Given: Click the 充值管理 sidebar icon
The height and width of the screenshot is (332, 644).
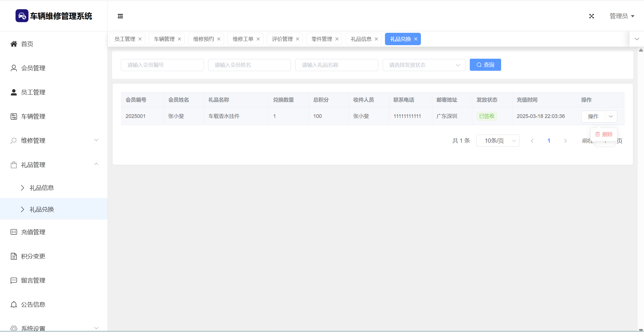Looking at the screenshot, I should coord(14,232).
